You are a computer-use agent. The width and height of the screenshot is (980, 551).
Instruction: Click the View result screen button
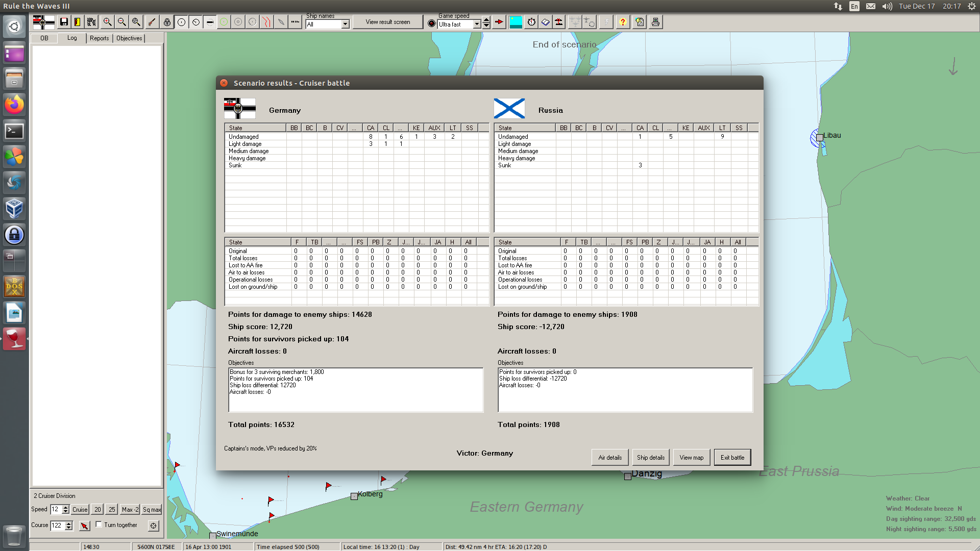tap(388, 22)
